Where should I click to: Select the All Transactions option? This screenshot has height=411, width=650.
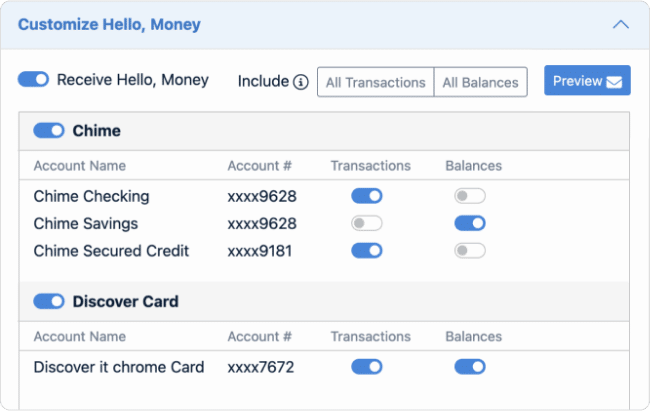[376, 82]
